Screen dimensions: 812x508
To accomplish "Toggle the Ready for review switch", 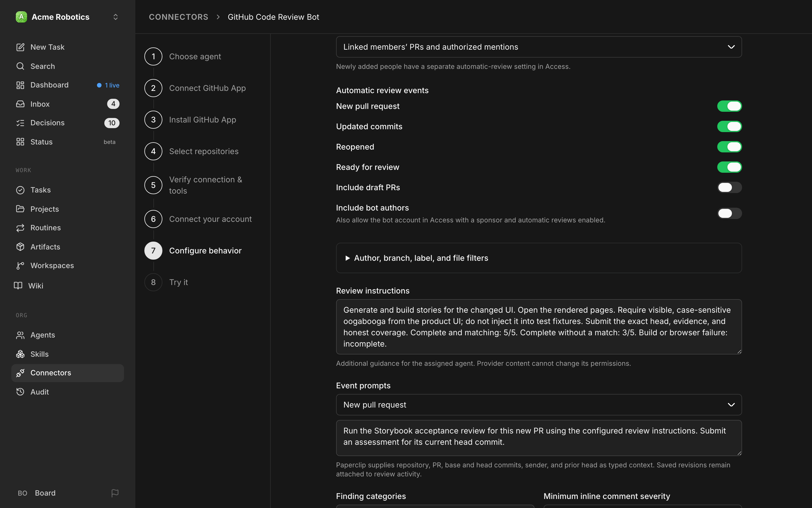I will click(729, 167).
